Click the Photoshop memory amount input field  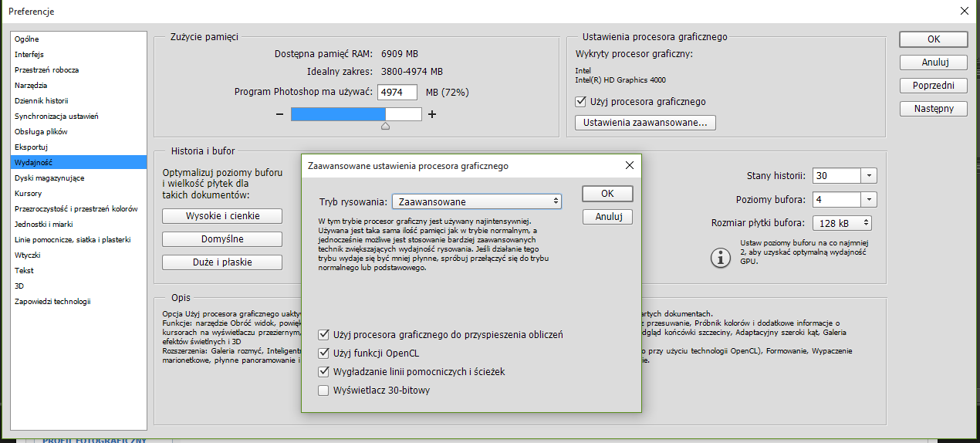pos(397,93)
